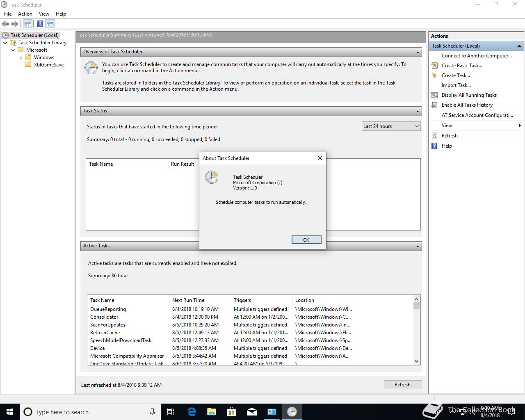Screen dimensions: 525x420
Task: Click the Run Result column header
Action: click(x=183, y=164)
